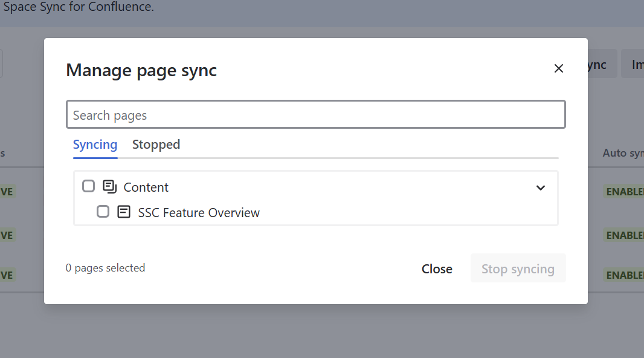Image resolution: width=644 pixels, height=358 pixels.
Task: Click the Search pages input field
Action: click(x=316, y=115)
